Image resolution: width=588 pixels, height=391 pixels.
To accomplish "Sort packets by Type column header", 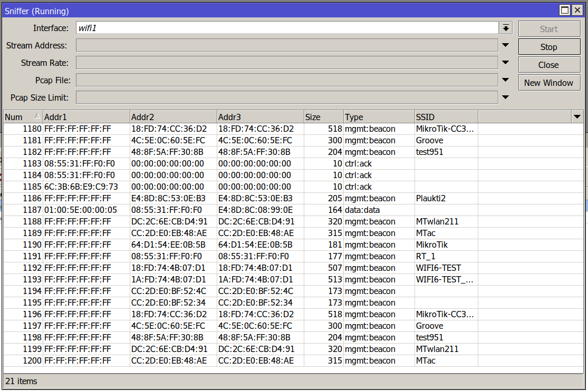I will tap(379, 117).
